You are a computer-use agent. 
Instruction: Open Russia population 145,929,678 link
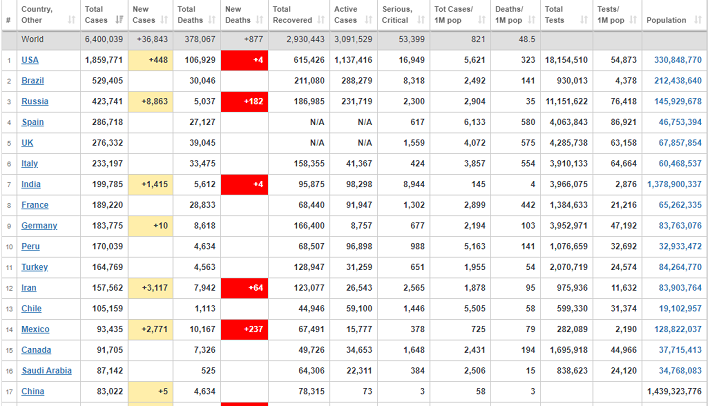point(677,101)
